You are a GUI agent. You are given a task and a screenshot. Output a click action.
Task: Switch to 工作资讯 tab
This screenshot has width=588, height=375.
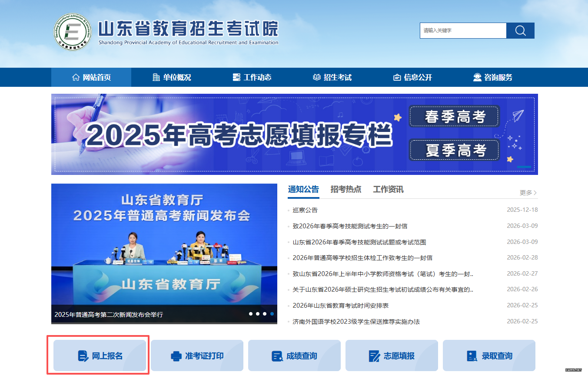[x=388, y=189]
